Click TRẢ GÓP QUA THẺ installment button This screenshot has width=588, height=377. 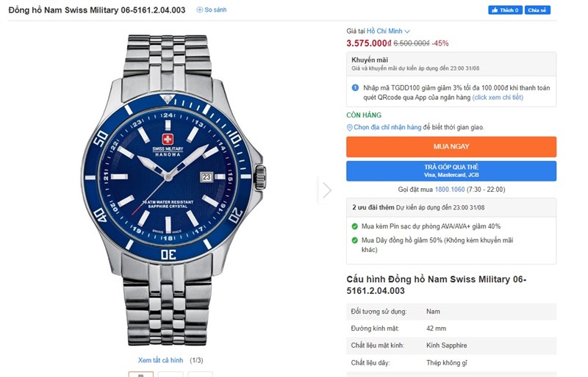coord(451,170)
